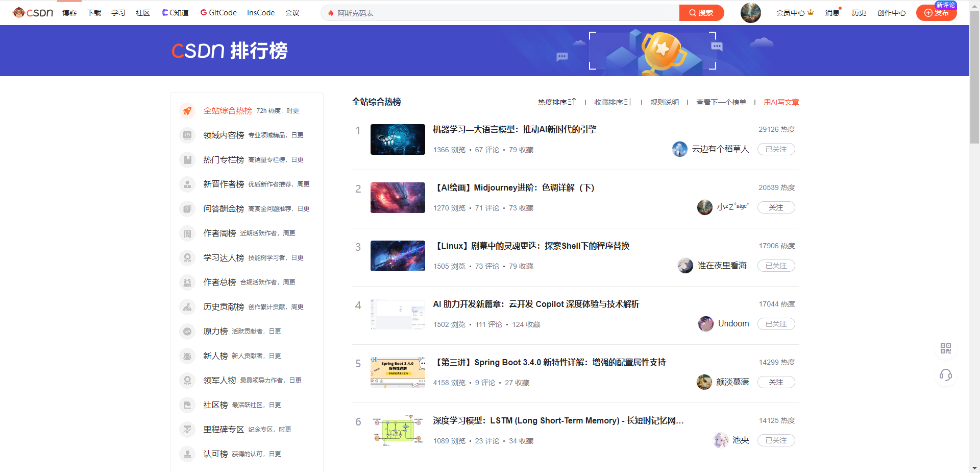980x473 pixels.
Task: Select 原力榜 sidebar icon
Action: [x=187, y=332]
